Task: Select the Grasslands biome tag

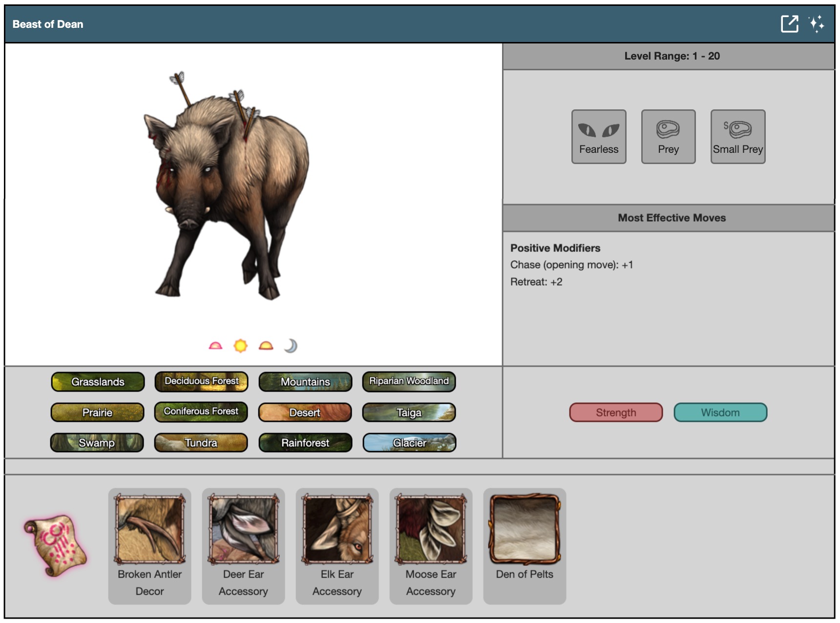Action: point(98,382)
